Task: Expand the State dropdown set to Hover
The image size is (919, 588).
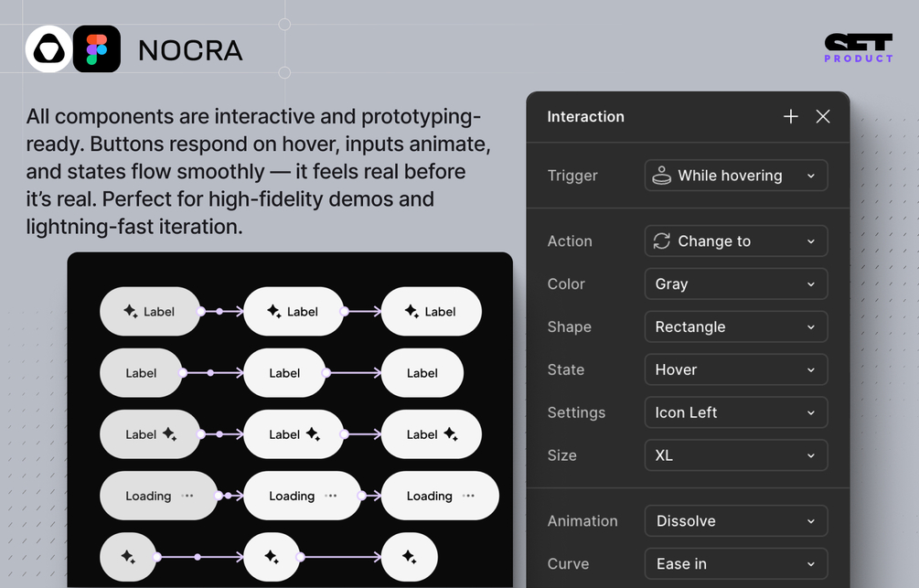Action: 736,370
